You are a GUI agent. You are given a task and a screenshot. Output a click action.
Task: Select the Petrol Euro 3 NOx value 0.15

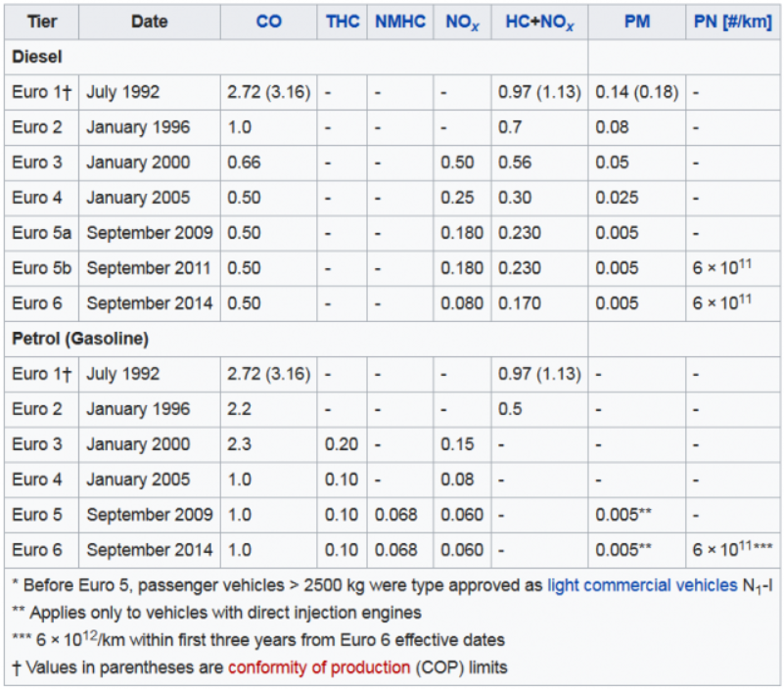tap(457, 444)
